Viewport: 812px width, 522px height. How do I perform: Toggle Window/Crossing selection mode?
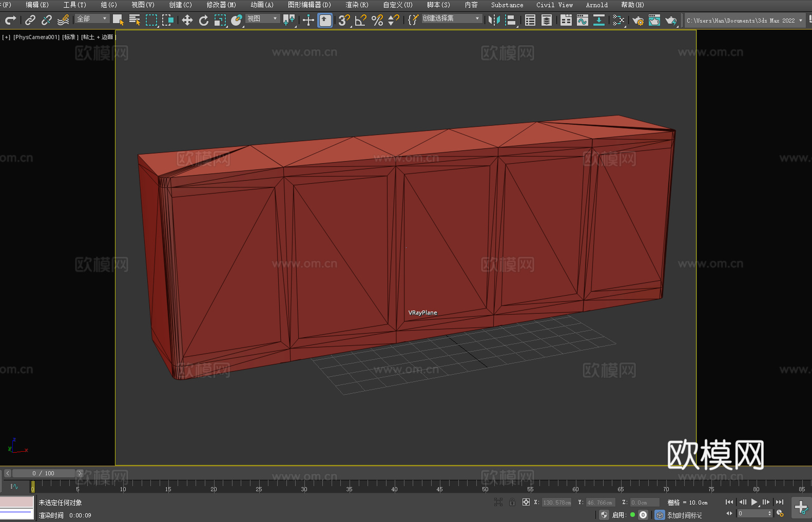click(168, 20)
